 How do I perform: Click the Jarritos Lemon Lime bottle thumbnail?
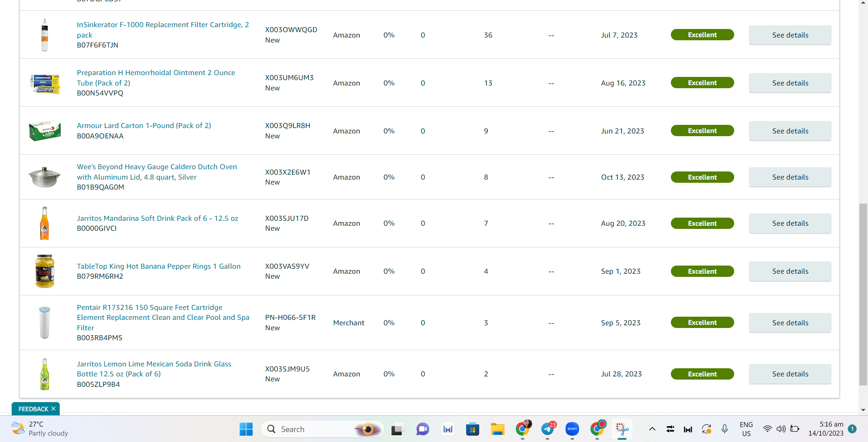pos(44,374)
